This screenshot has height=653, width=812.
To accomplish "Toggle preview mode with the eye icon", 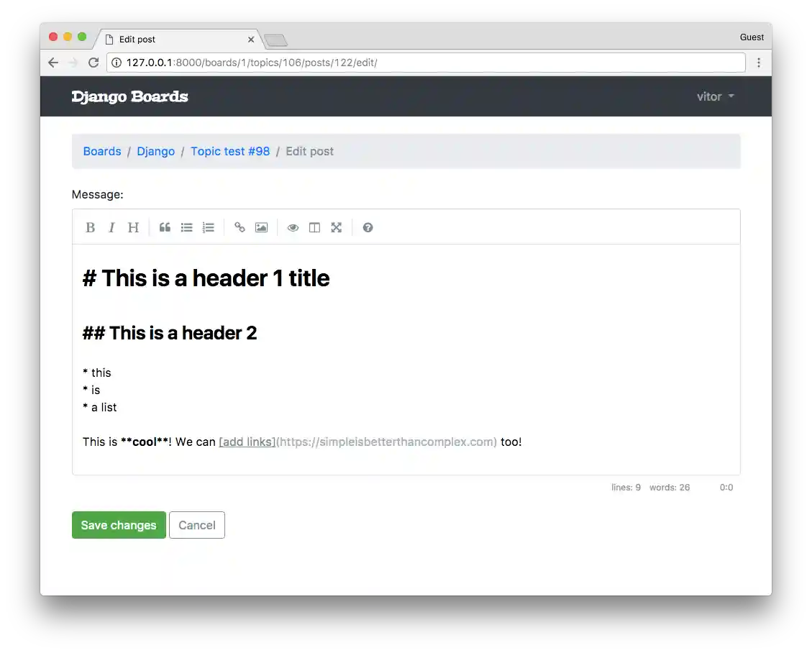I will pos(293,227).
